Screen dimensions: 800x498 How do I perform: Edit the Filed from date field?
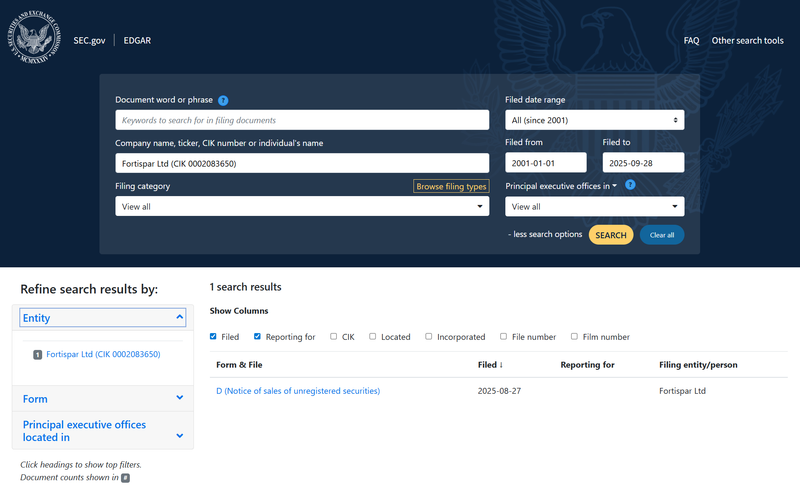(x=545, y=163)
